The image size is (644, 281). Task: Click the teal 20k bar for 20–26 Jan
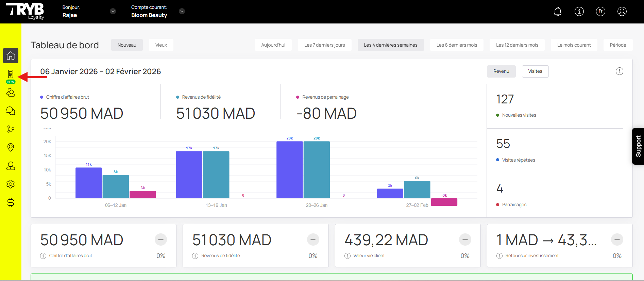317,170
